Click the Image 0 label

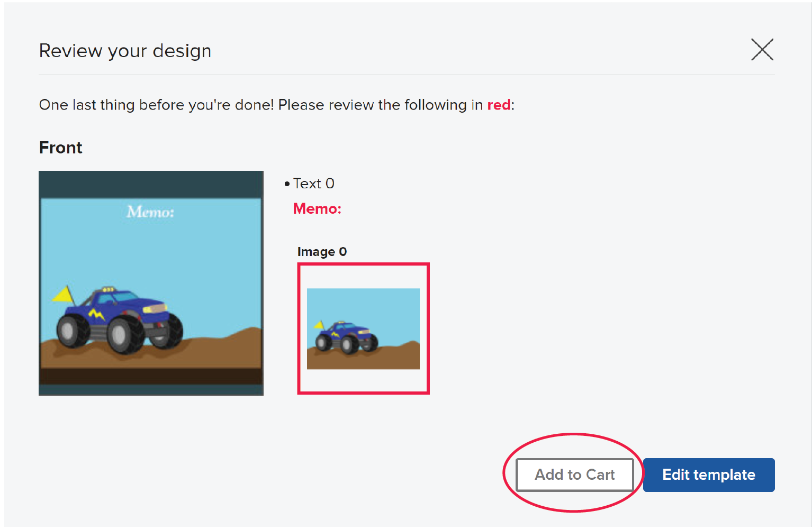tap(322, 252)
